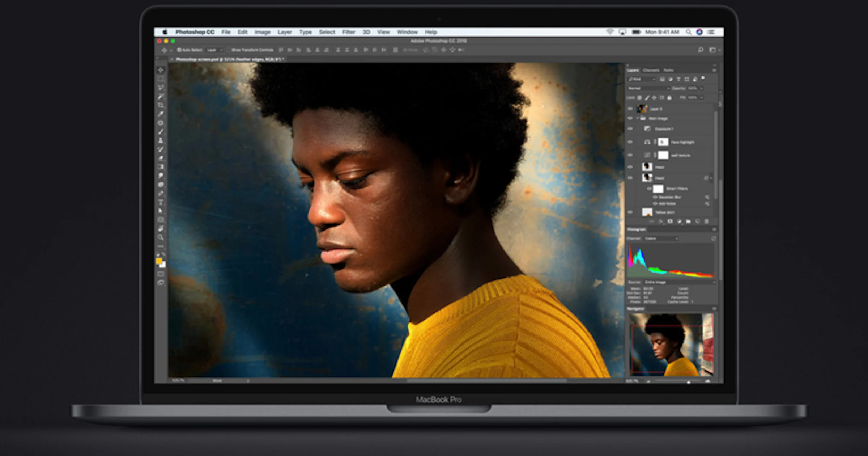Select the Eyedropper tool

tap(161, 114)
